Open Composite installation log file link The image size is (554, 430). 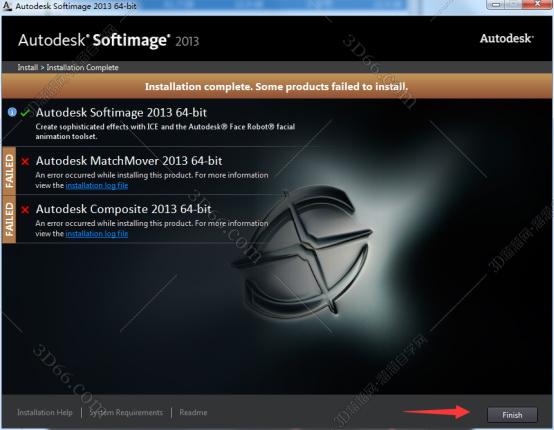point(96,234)
